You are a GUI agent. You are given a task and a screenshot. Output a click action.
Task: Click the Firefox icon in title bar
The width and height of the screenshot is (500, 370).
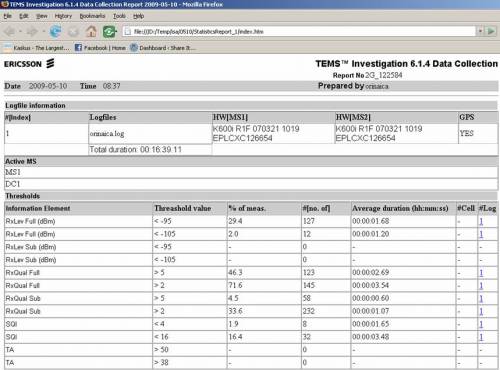[5, 4]
